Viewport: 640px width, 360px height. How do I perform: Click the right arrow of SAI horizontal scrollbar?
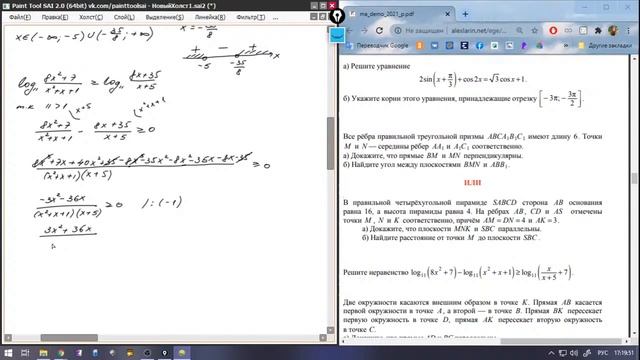(323, 338)
